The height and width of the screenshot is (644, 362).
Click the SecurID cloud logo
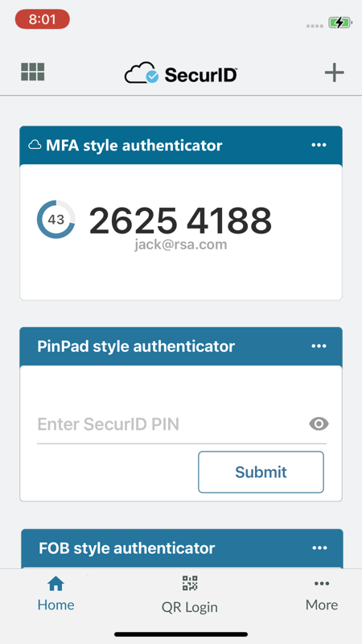coord(142,72)
